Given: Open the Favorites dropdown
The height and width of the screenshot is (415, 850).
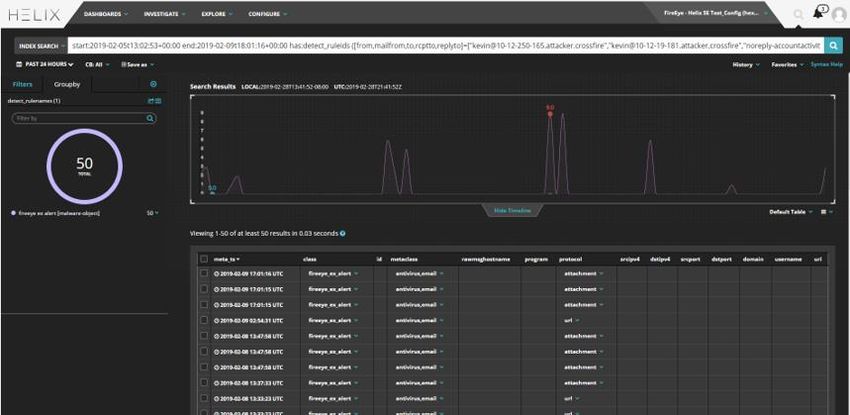Looking at the screenshot, I should click(788, 64).
